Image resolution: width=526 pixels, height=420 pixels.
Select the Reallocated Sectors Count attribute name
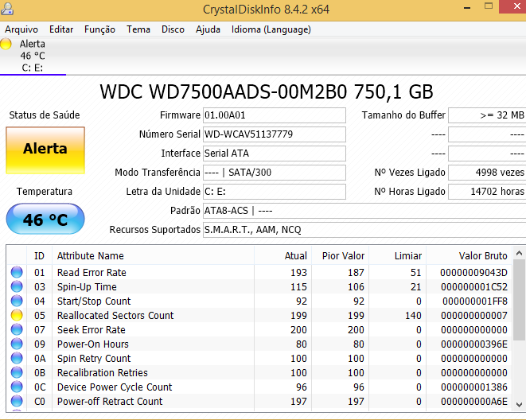coord(115,316)
